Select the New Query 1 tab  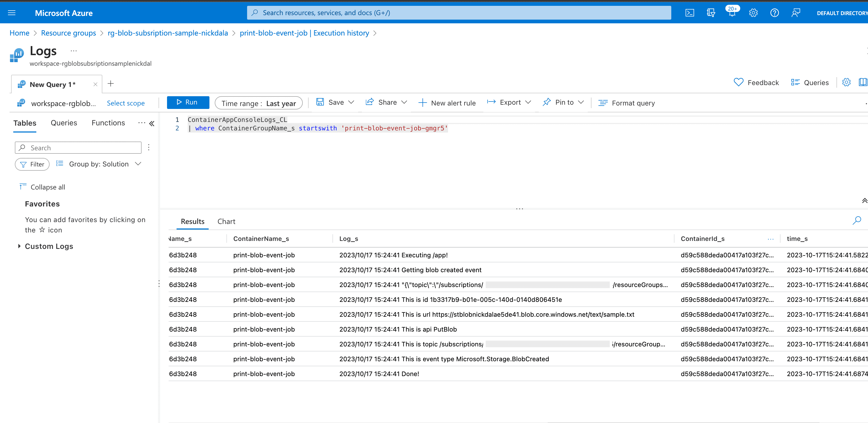pyautogui.click(x=52, y=84)
